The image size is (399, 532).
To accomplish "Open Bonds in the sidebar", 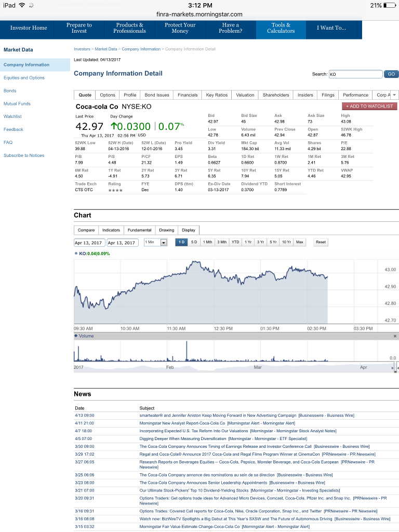I will point(10,90).
